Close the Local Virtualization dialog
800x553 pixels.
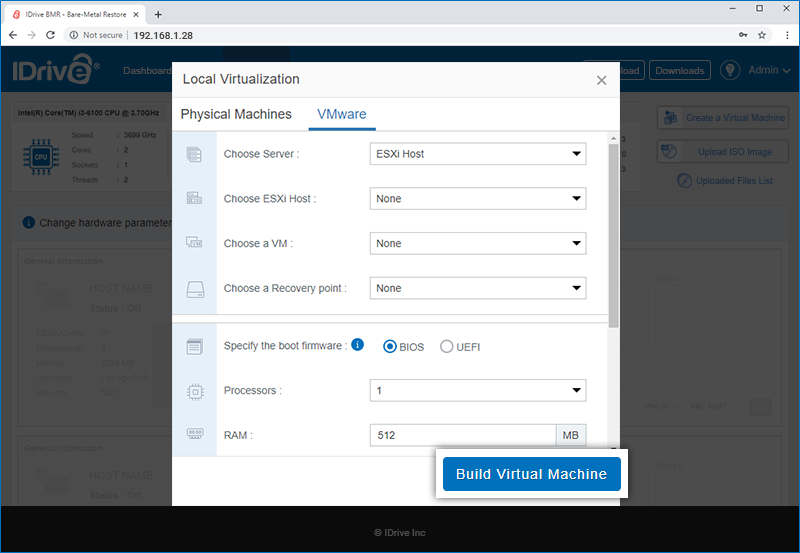click(602, 80)
